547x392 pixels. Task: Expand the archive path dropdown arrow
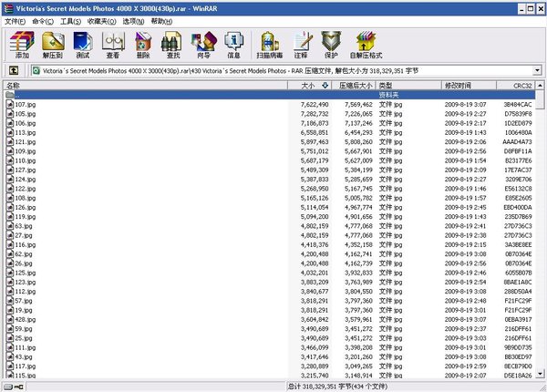(537, 71)
